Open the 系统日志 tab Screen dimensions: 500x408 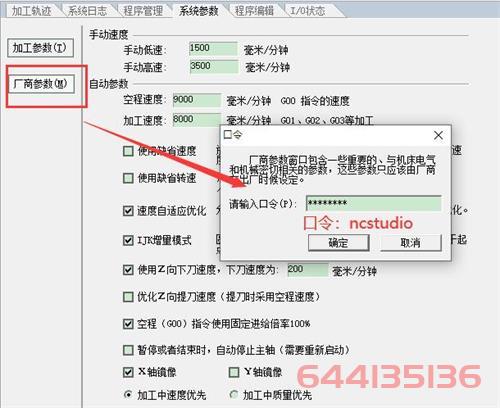[x=87, y=11]
